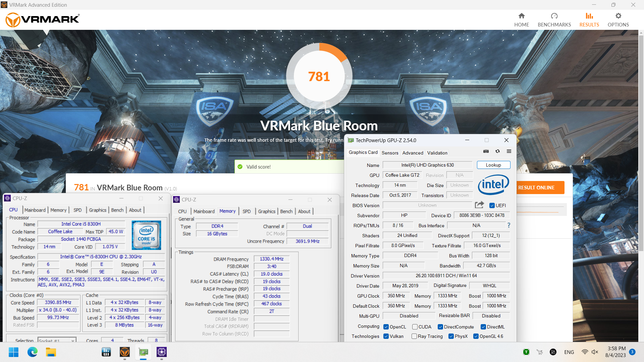Open the Advanced tab in GPU-Z

point(413,153)
